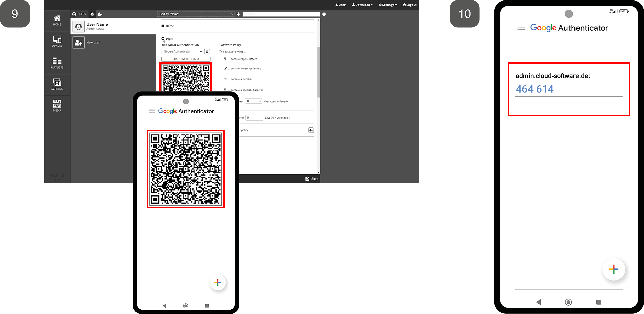Open the Screens sidebar icon
Screen dimensions: 644x314
coord(57,84)
